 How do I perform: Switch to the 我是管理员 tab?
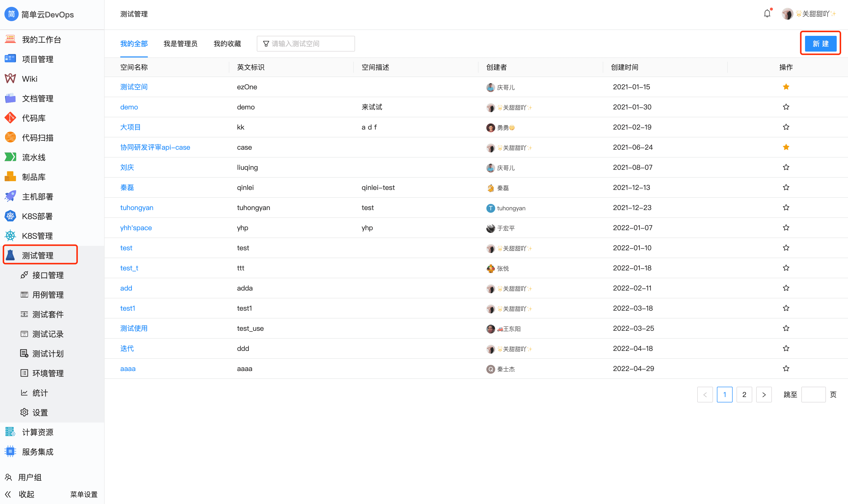181,43
